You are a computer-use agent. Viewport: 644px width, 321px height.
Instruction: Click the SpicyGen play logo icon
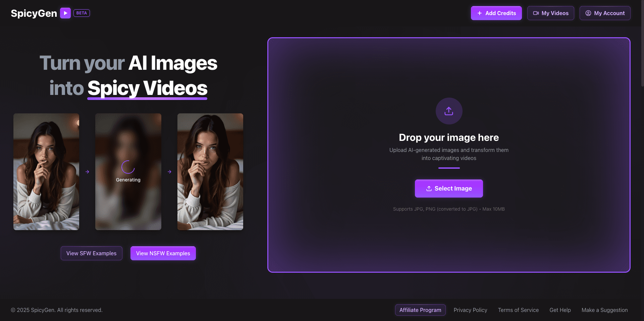point(65,13)
